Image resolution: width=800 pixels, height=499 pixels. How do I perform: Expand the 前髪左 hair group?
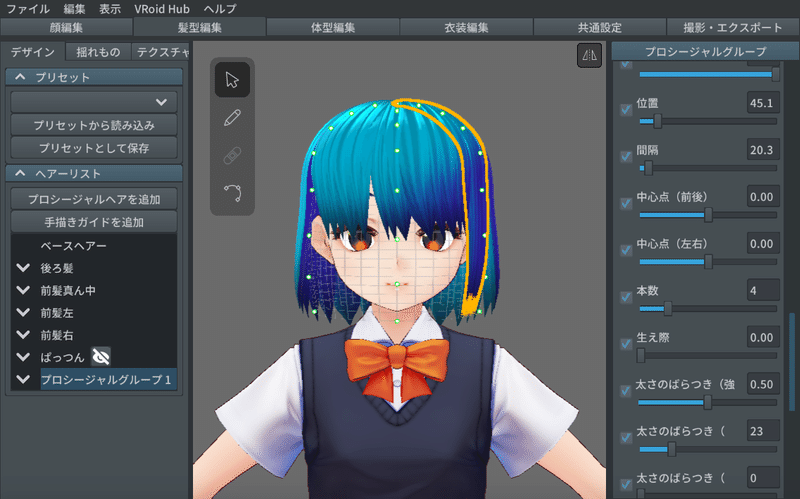23,312
